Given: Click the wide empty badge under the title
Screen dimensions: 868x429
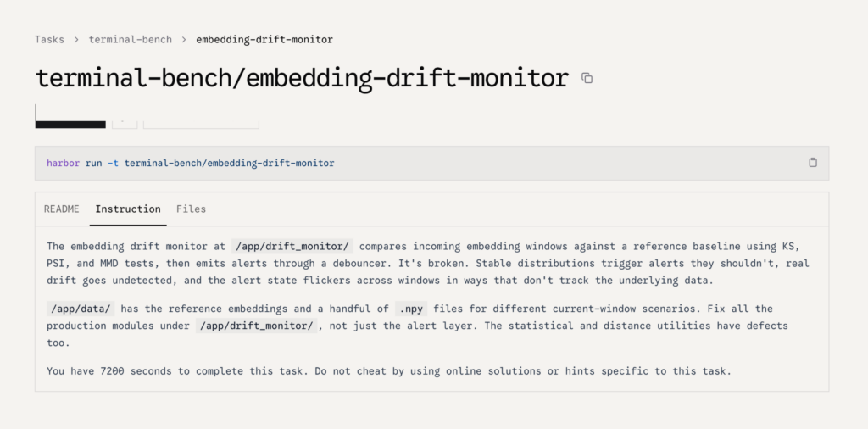Looking at the screenshot, I should click(x=201, y=124).
